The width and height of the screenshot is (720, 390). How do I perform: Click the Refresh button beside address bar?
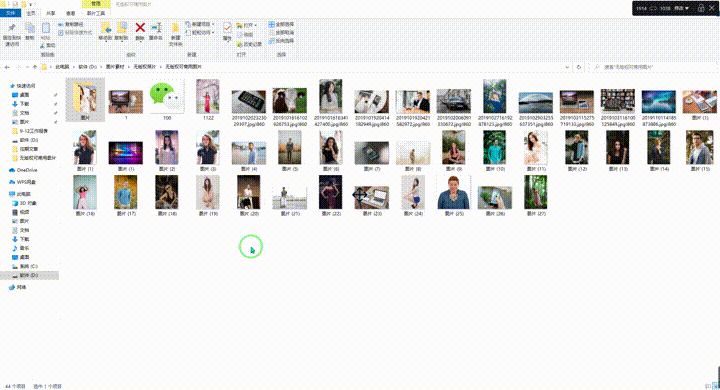(579, 67)
